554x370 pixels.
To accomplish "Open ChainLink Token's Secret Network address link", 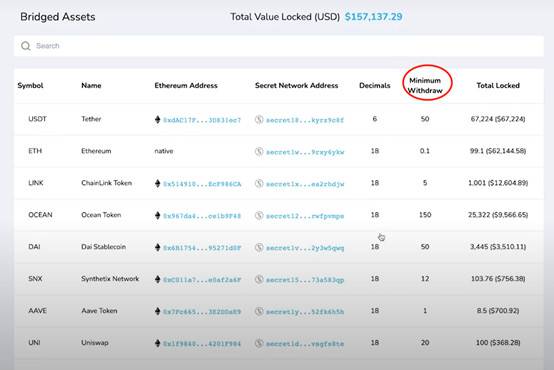I will click(305, 184).
